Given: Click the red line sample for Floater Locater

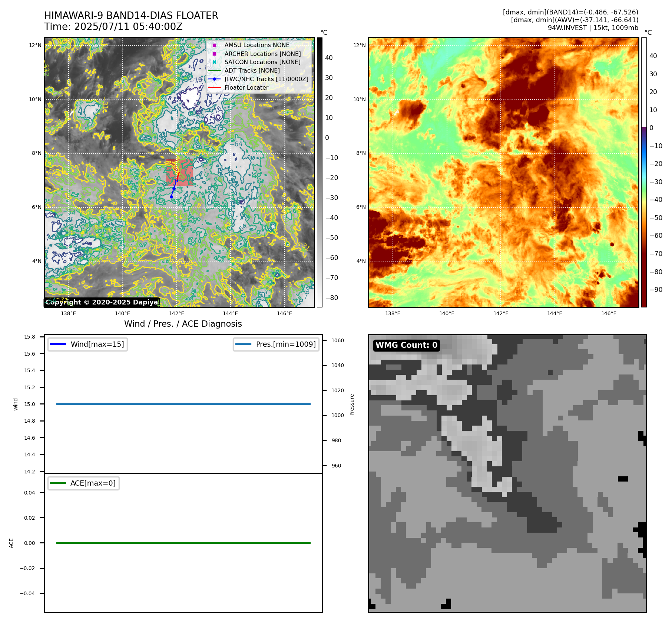Looking at the screenshot, I should tap(214, 88).
